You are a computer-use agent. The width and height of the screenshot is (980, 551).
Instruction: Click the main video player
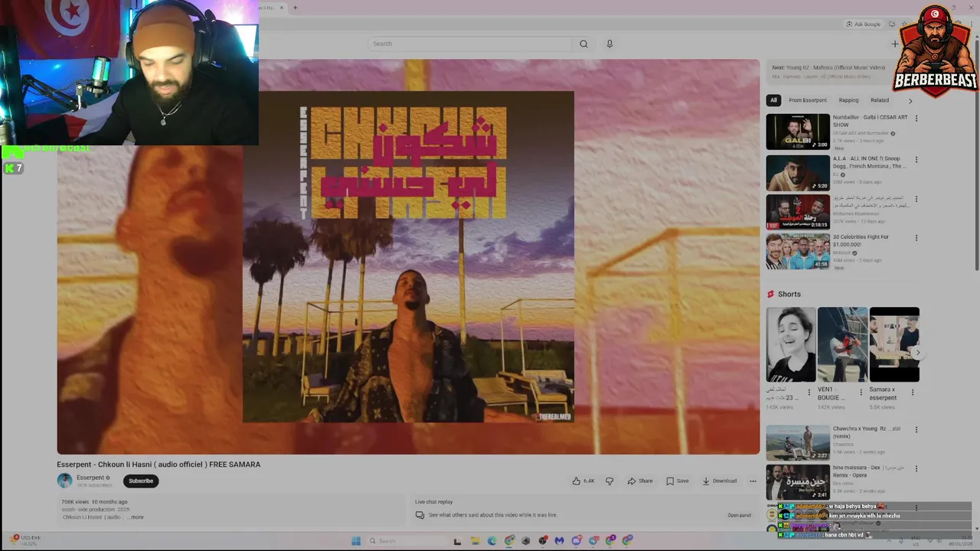(x=408, y=257)
